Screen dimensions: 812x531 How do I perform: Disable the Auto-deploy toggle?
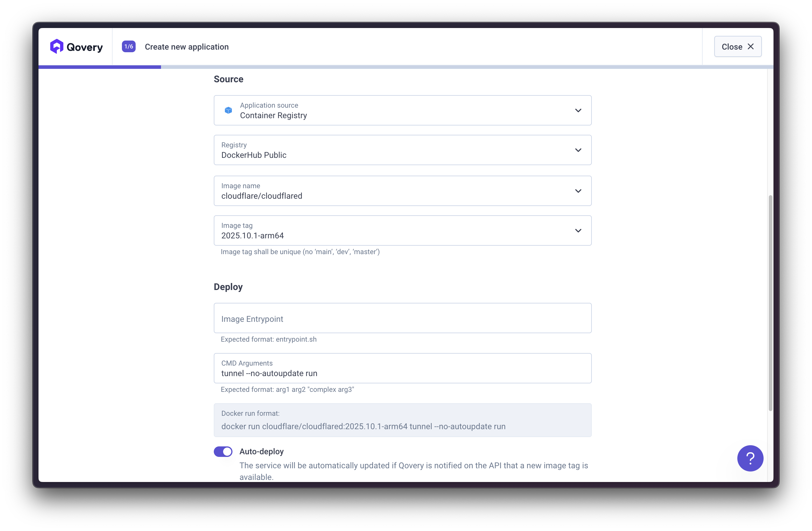click(223, 451)
